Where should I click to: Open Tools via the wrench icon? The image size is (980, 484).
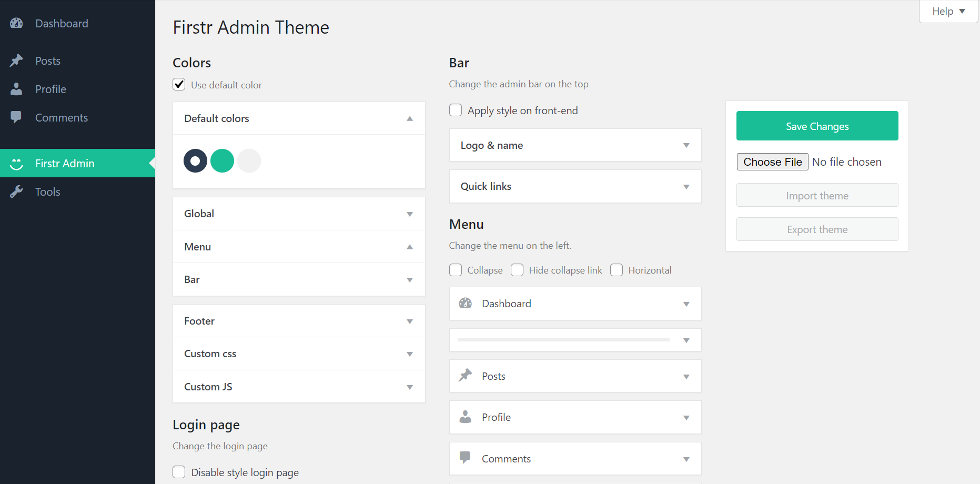tap(16, 191)
